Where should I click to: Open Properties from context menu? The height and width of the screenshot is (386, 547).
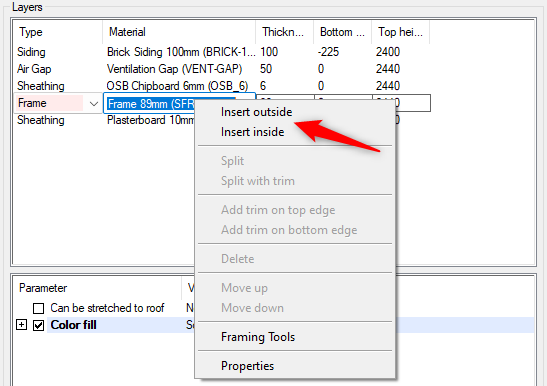point(247,366)
